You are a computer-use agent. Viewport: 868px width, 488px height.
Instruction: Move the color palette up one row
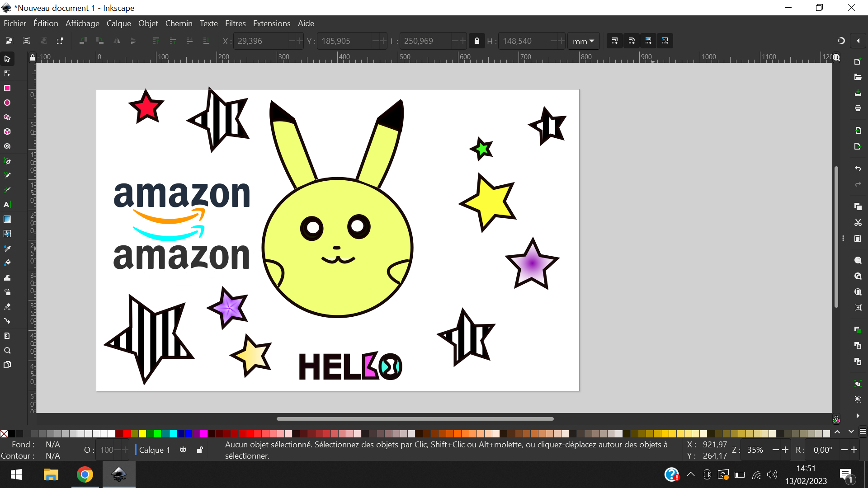point(837,432)
